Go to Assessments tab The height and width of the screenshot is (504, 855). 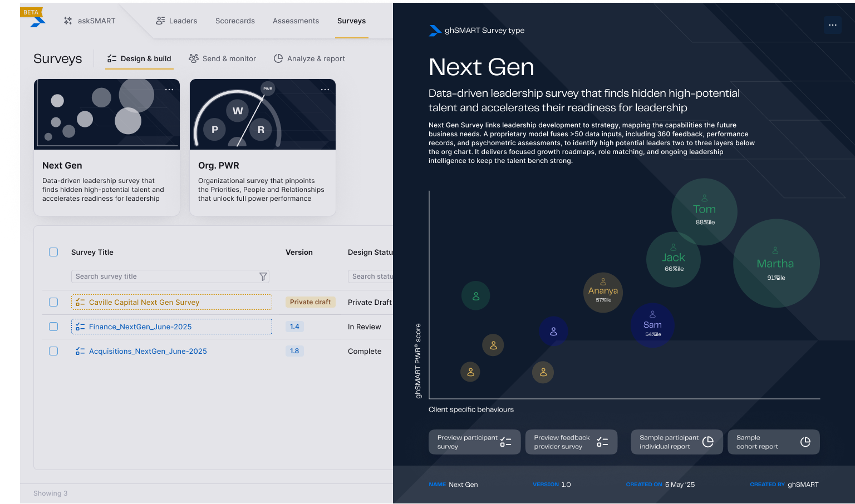[x=296, y=21]
